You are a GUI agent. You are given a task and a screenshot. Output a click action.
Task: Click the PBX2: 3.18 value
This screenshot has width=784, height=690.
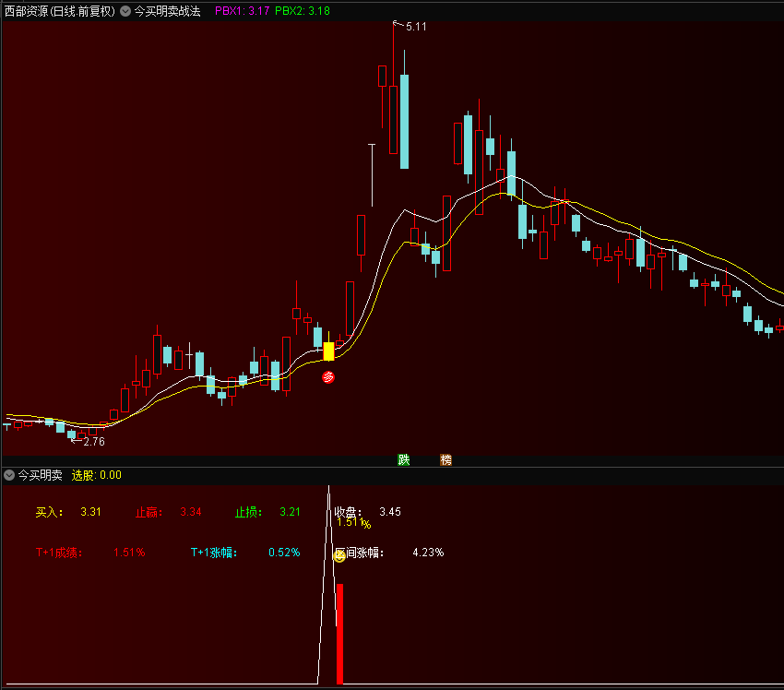click(303, 11)
